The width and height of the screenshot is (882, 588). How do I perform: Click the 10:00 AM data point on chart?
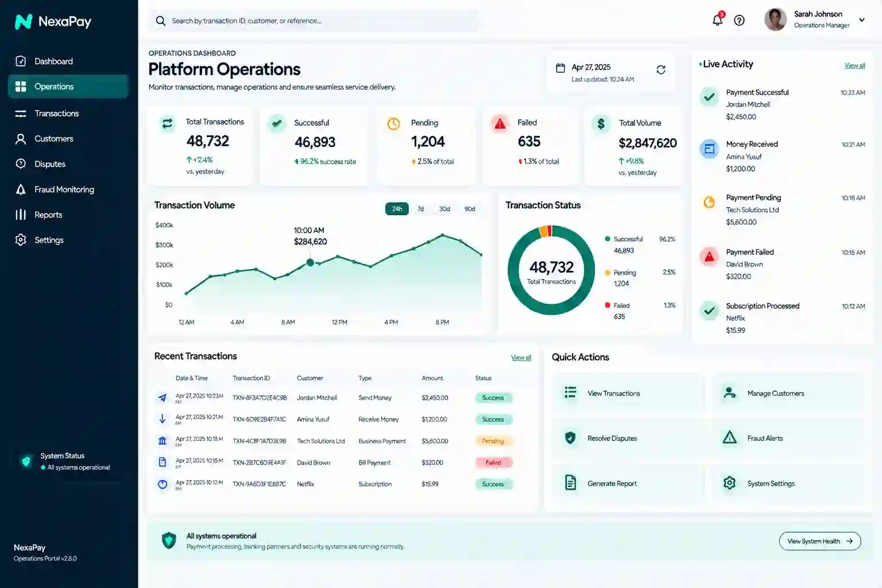310,262
